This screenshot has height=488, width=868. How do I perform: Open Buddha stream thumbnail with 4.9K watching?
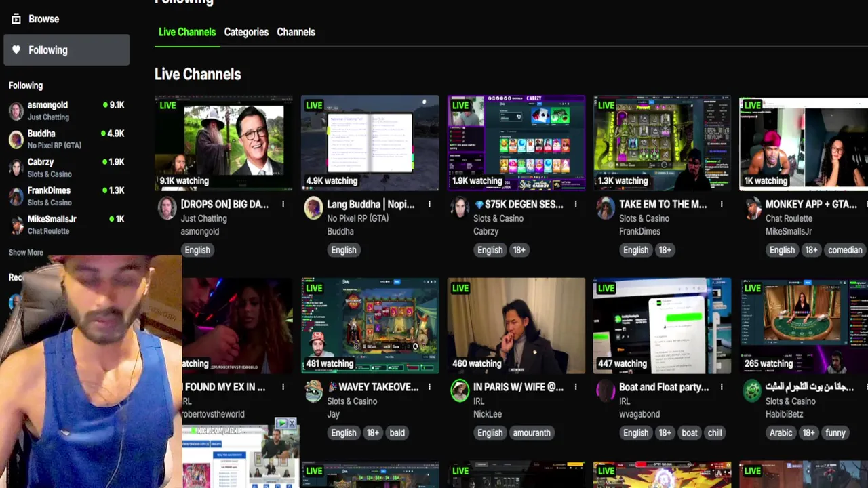pyautogui.click(x=370, y=143)
